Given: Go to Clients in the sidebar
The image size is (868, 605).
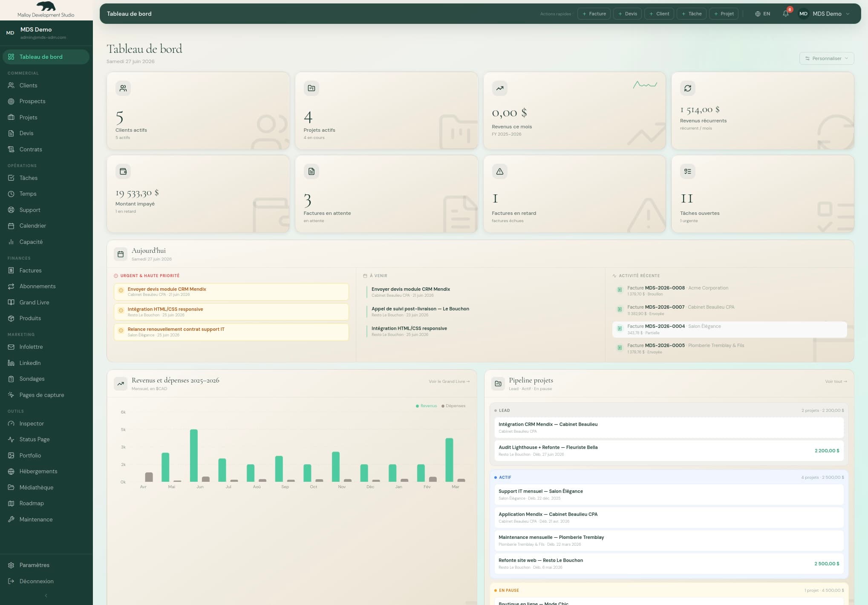Looking at the screenshot, I should pyautogui.click(x=46, y=85).
